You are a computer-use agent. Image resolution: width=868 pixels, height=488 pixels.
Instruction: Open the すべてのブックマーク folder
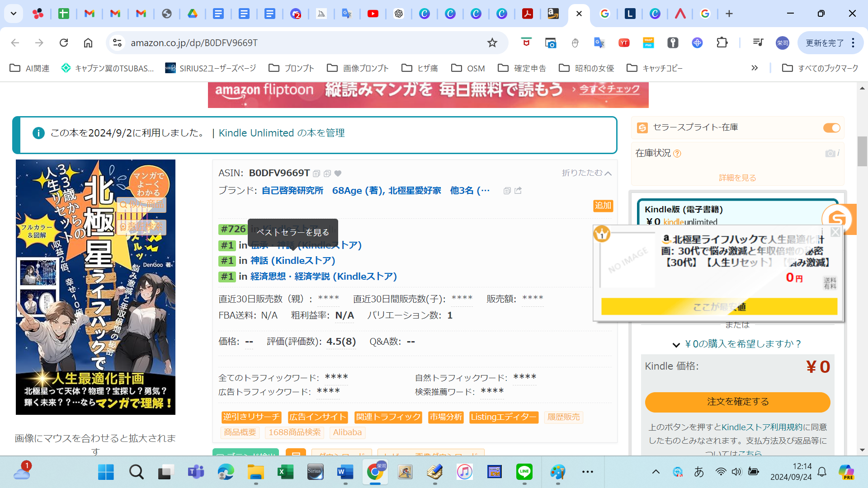(820, 68)
